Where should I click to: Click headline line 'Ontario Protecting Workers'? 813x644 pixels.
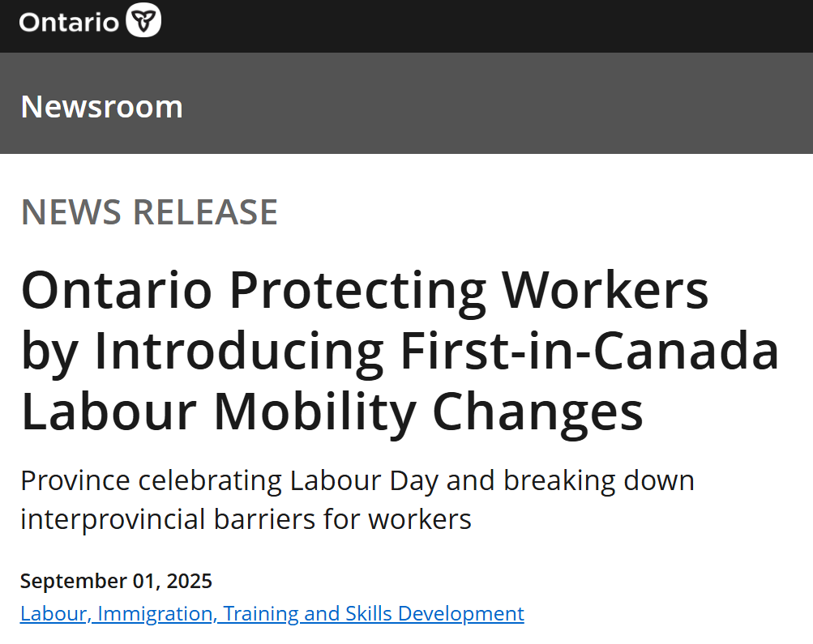pyautogui.click(x=365, y=291)
